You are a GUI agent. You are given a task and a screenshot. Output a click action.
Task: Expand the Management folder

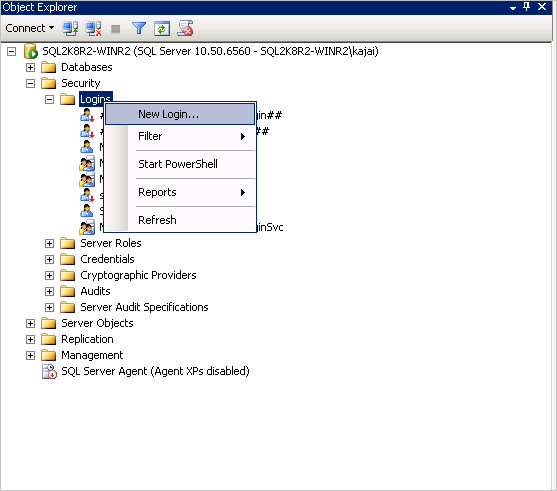(31, 355)
